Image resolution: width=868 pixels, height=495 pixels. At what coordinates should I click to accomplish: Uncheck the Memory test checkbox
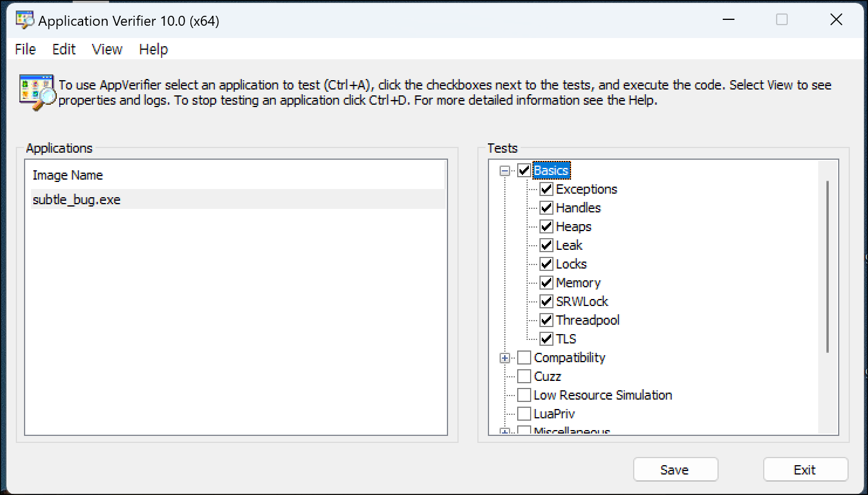[x=546, y=283]
